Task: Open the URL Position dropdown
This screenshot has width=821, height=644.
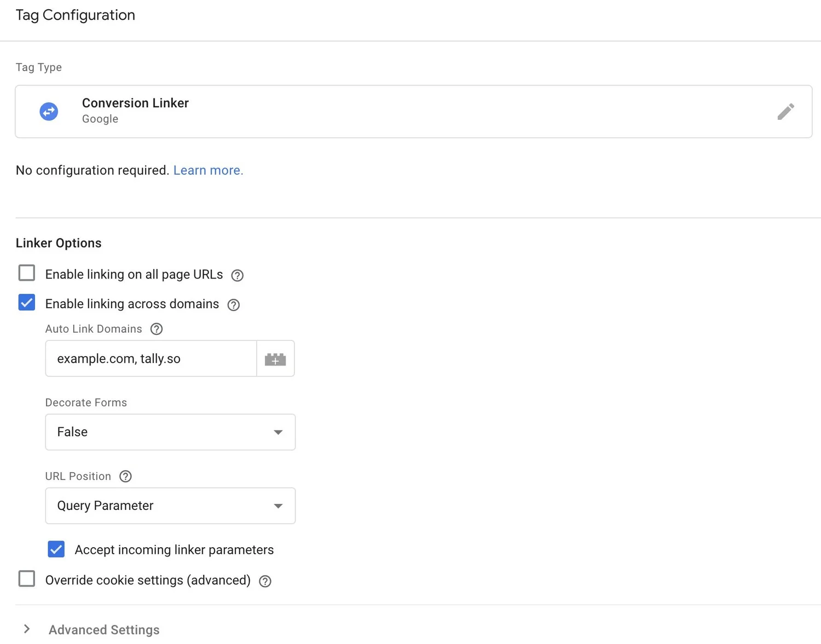Action: [170, 506]
